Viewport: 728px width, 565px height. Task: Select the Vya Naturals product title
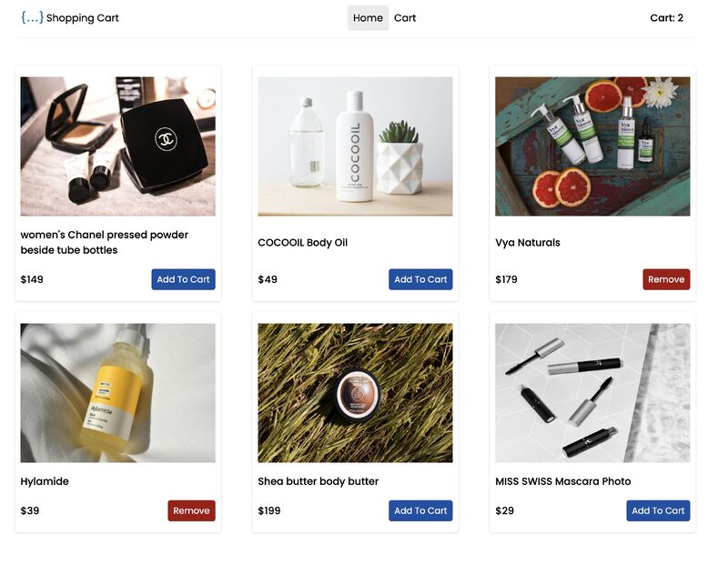tap(528, 242)
